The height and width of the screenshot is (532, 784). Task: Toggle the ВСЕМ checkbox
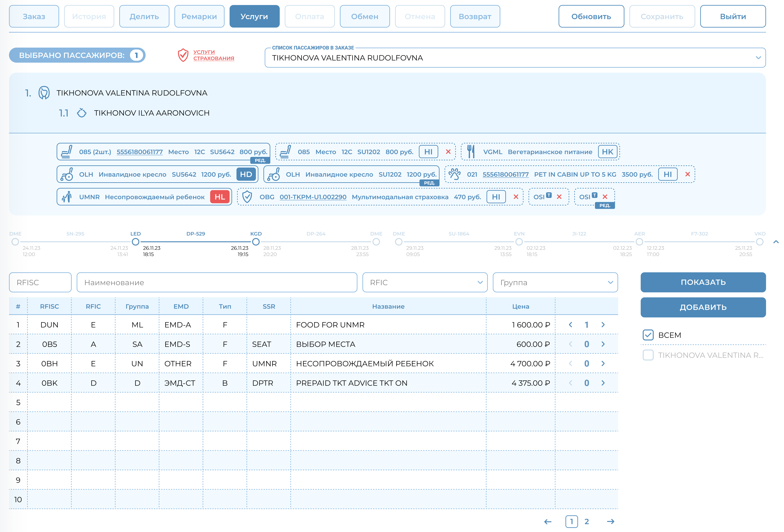click(648, 335)
